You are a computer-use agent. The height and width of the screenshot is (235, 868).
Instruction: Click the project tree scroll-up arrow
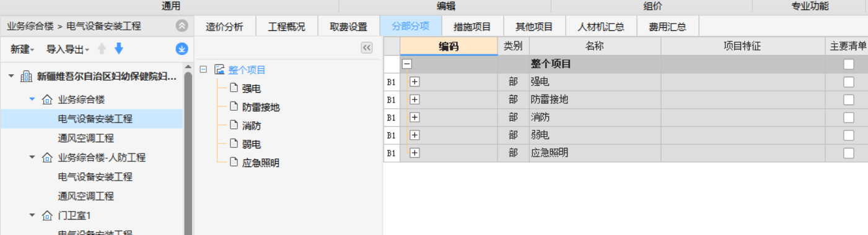pos(188,67)
